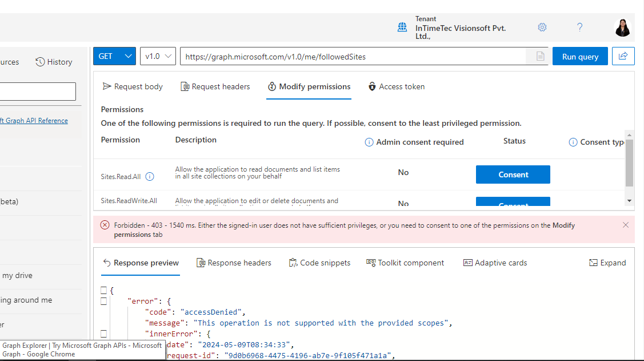Open the History tab
This screenshot has height=361, width=644.
54,62
